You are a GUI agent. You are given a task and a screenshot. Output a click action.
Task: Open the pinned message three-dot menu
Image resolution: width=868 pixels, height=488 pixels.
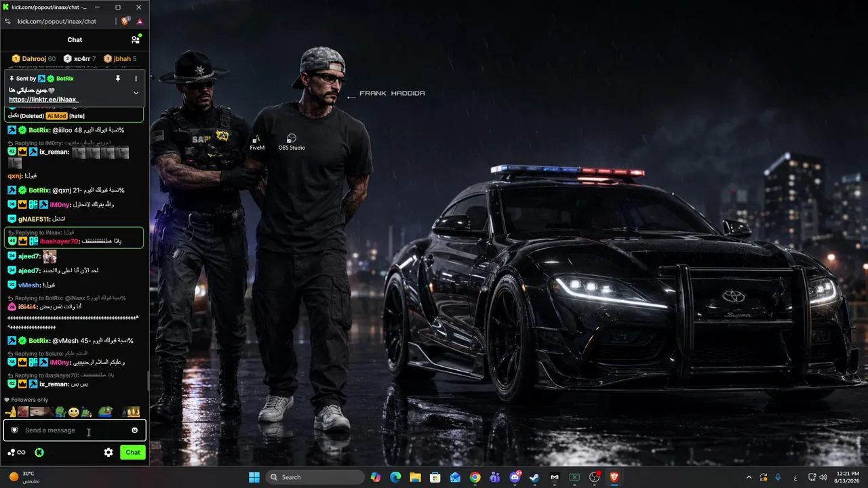136,79
